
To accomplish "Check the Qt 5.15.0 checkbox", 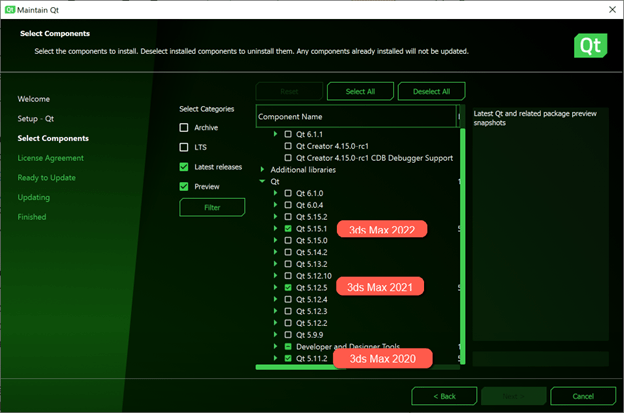I will [288, 240].
